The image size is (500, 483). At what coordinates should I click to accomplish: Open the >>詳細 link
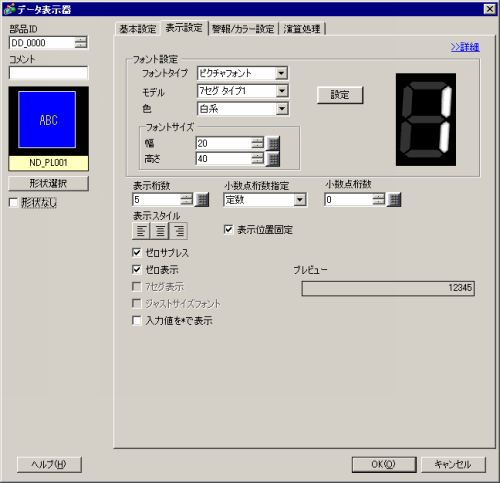[465, 47]
